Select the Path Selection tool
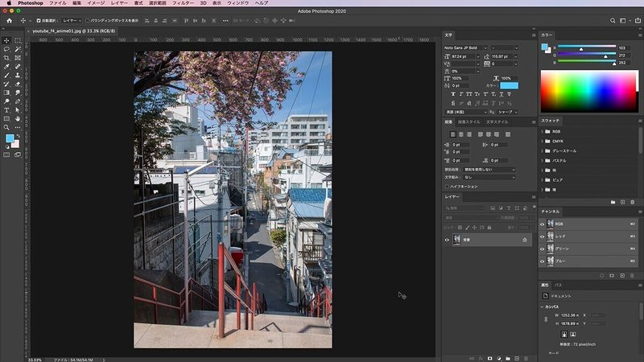 [18, 110]
